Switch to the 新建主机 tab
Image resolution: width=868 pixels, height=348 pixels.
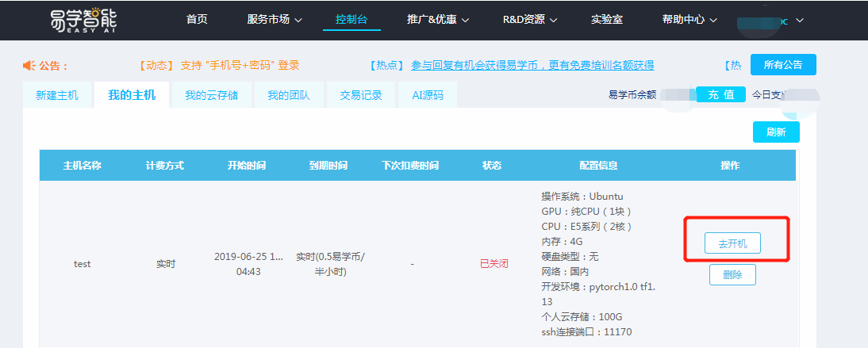tap(57, 95)
